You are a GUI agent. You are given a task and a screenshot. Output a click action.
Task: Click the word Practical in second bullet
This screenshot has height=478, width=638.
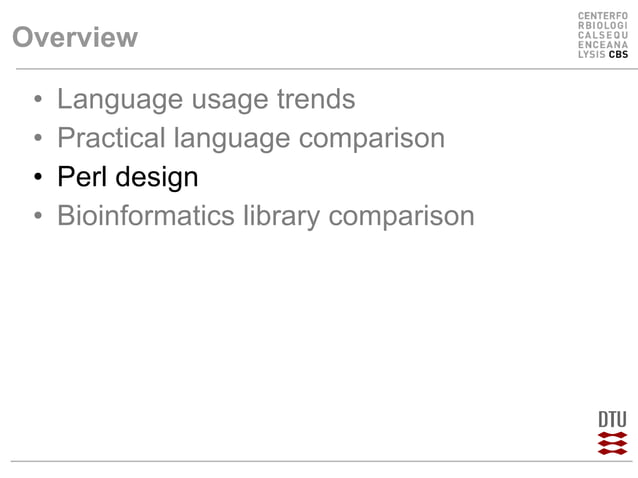(x=111, y=138)
